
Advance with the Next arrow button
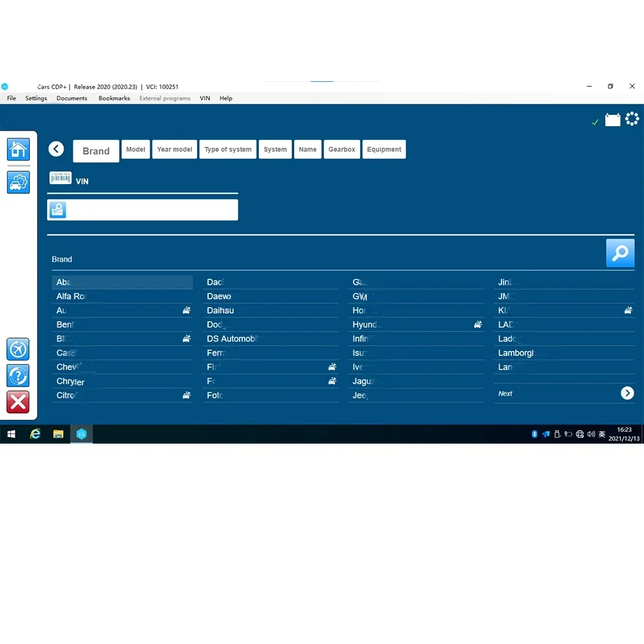[x=627, y=393]
